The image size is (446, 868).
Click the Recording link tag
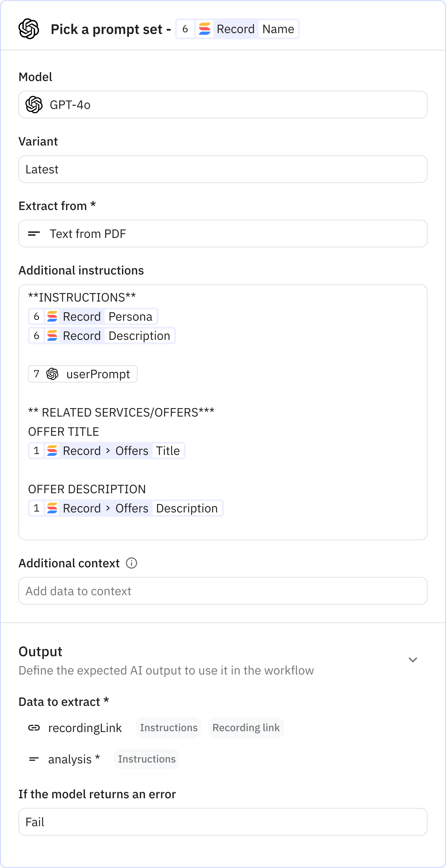pyautogui.click(x=246, y=728)
